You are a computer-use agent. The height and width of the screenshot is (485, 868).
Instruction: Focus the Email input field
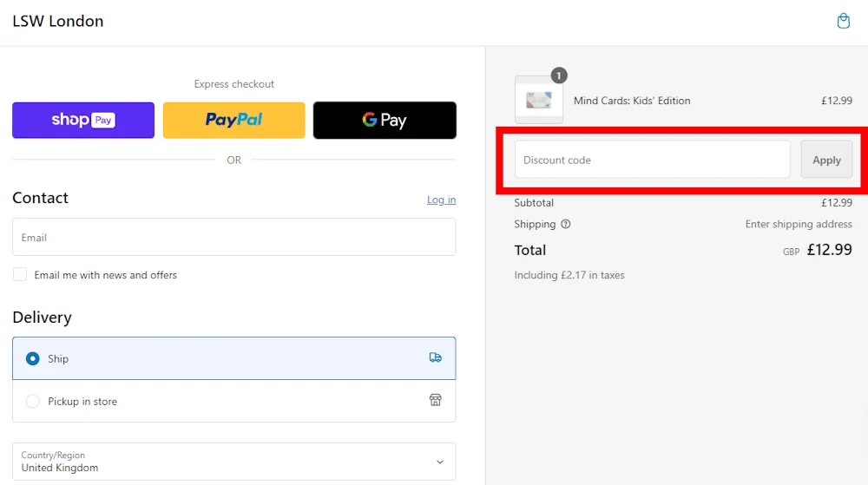click(x=233, y=237)
